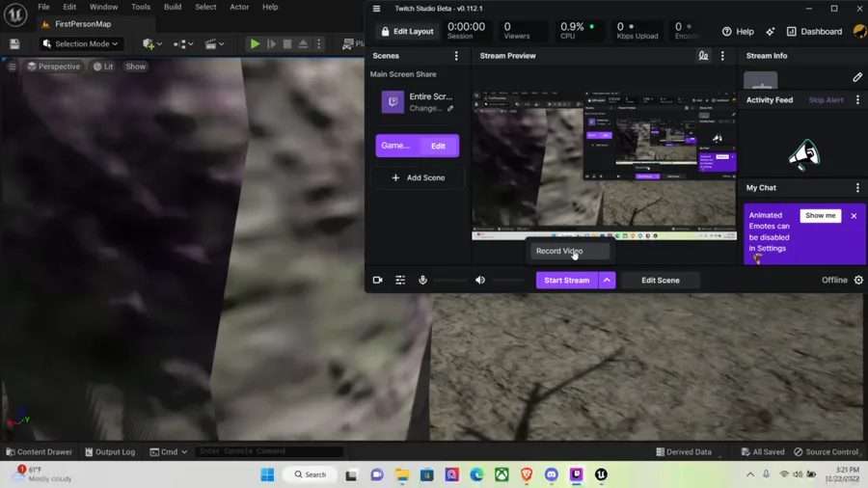Open the Build menu
The height and width of the screenshot is (488, 868).
click(173, 7)
